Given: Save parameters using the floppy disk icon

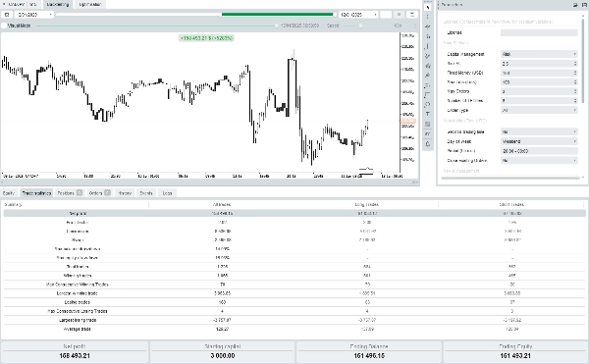Looking at the screenshot, I should [583, 5].
